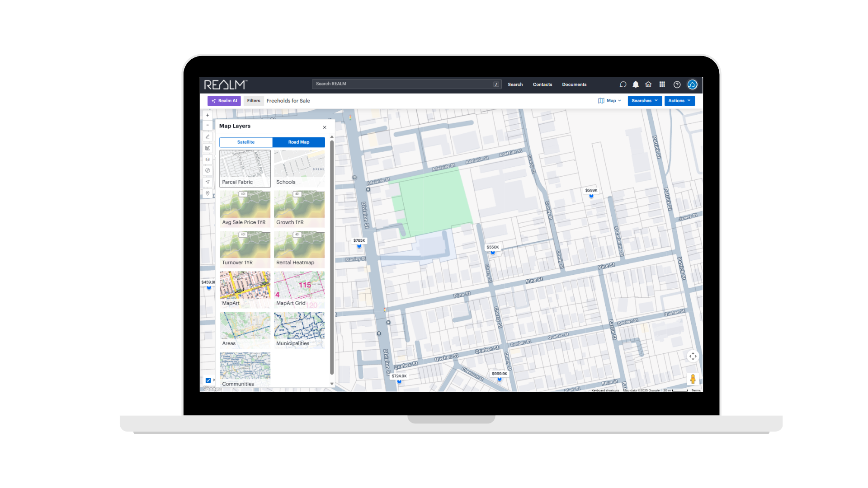This screenshot has width=868, height=488.
Task: Open the Documents menu
Action: point(574,84)
